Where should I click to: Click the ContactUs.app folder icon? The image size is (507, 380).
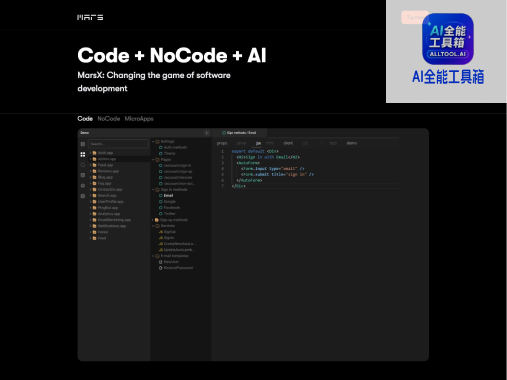[94, 189]
